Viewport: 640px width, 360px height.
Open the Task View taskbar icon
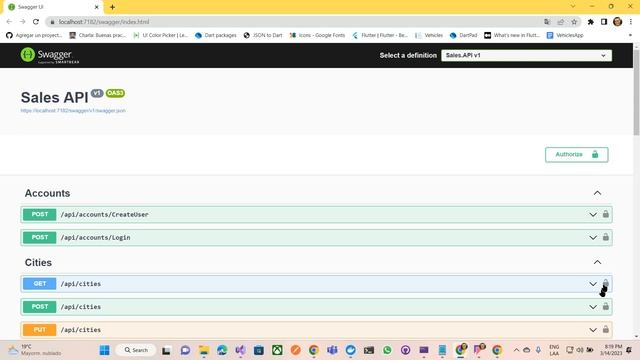[166, 350]
